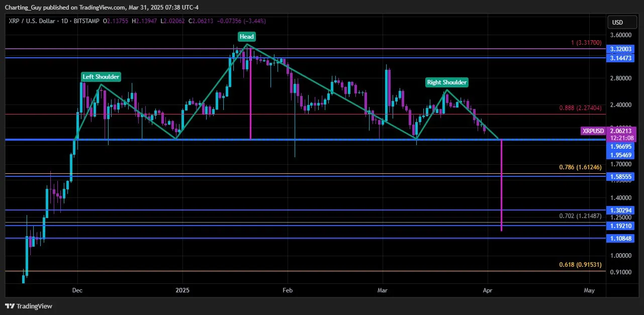Select the 3.32003 blue price label

point(621,49)
